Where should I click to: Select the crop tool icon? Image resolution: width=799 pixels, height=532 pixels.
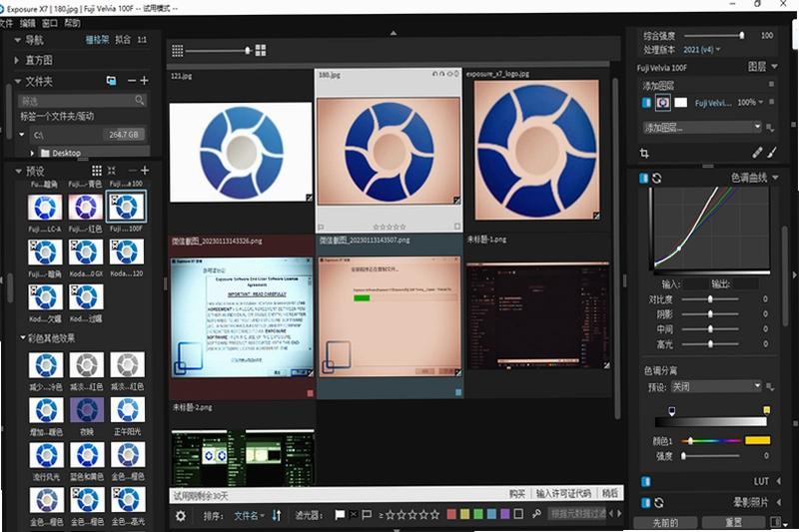(644, 153)
